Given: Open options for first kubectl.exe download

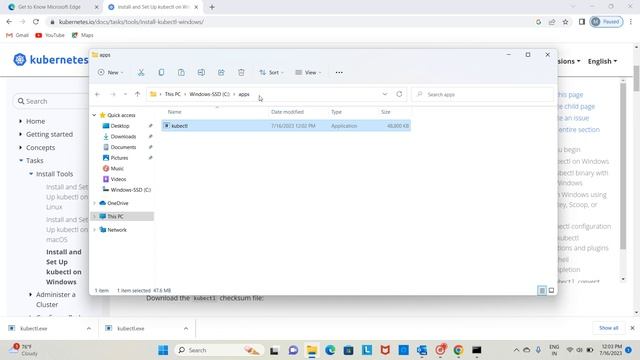Looking at the screenshot, I should (x=89, y=329).
